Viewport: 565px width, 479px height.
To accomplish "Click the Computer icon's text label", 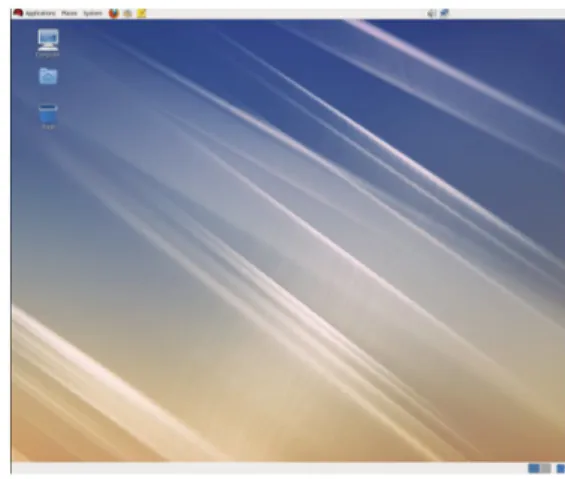I will tap(48, 54).
